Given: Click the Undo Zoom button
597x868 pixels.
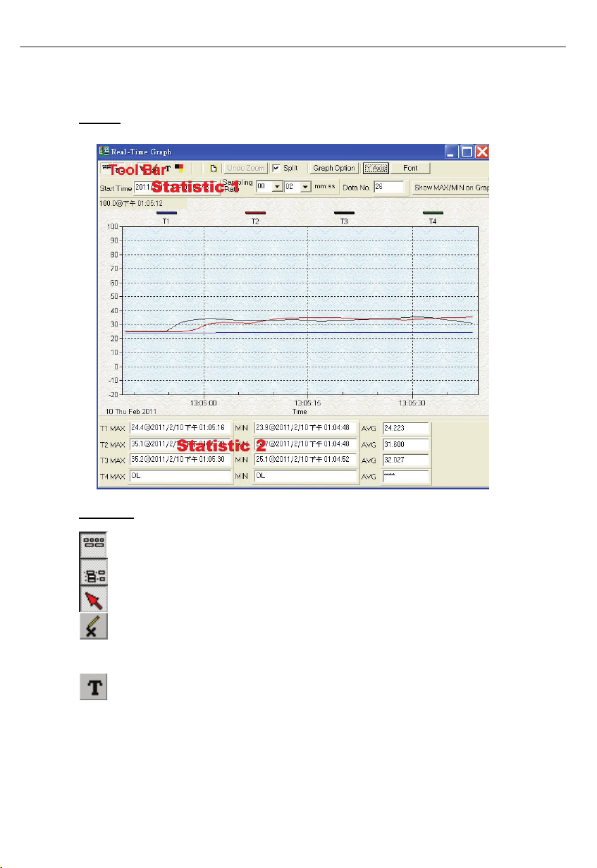Looking at the screenshot, I should [245, 169].
